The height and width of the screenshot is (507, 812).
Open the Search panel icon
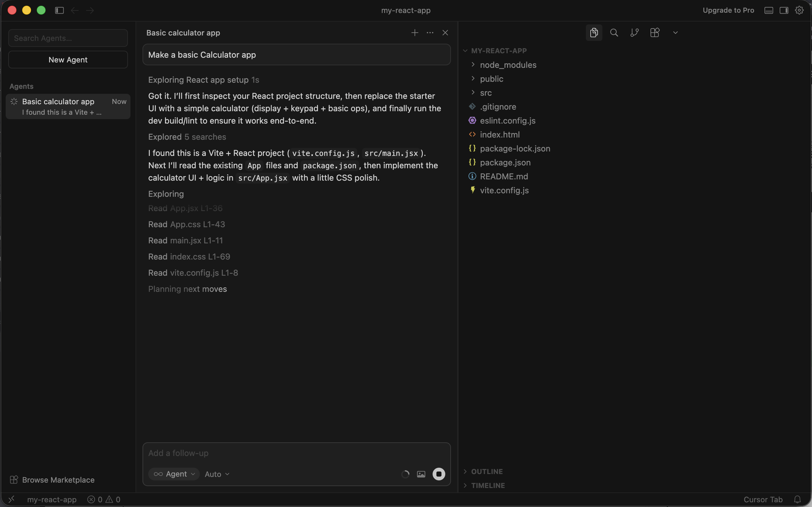614,33
